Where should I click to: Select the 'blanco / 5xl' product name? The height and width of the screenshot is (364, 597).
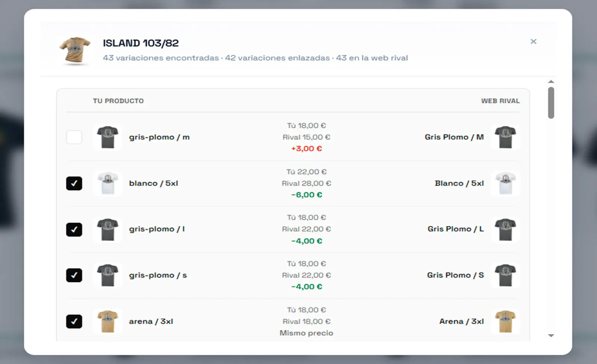point(153,183)
